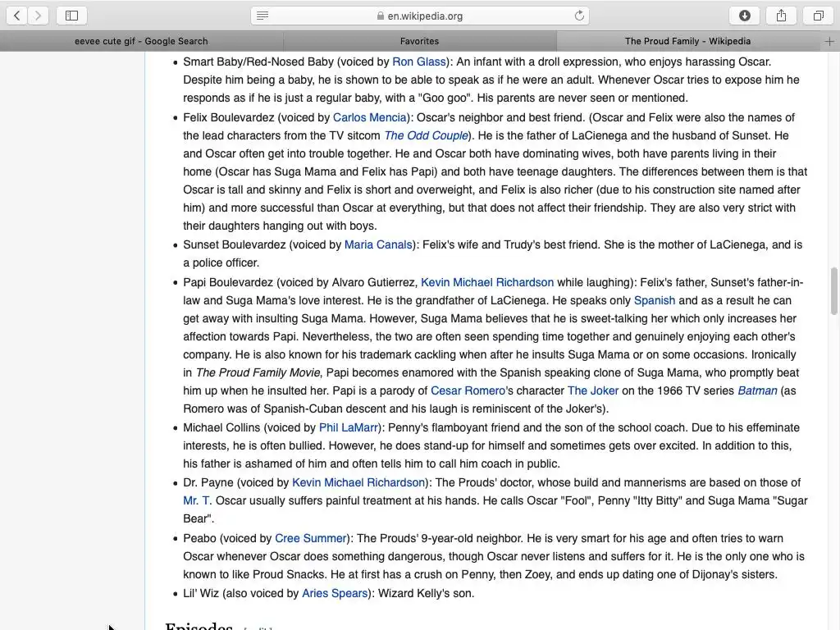Follow the Spanish language link

[x=654, y=300]
